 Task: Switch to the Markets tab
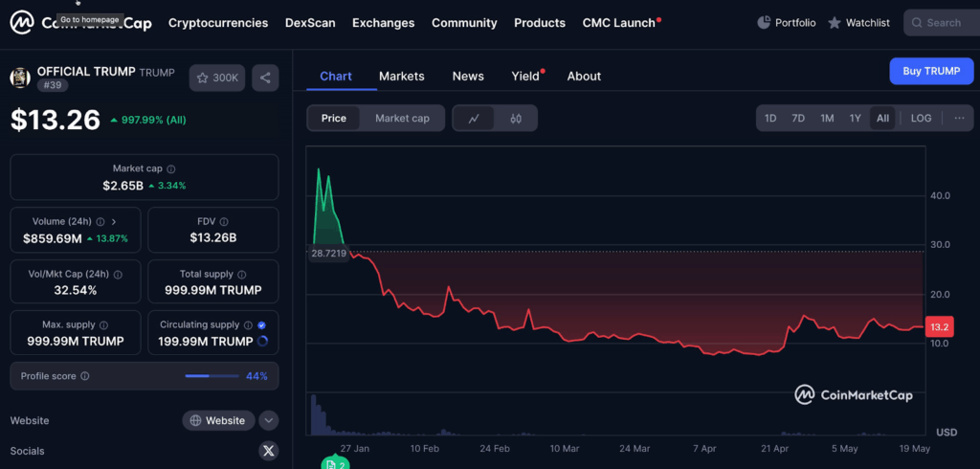pos(401,77)
